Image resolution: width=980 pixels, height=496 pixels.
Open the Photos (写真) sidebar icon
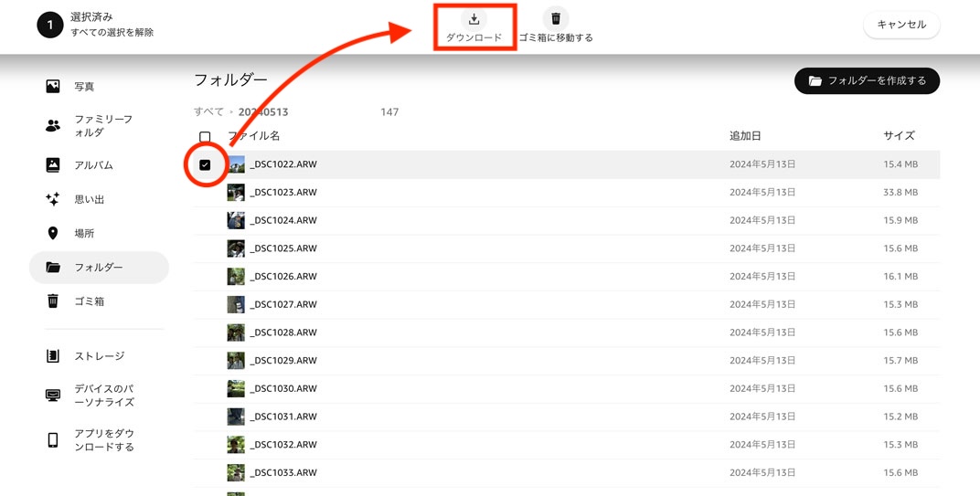pyautogui.click(x=53, y=86)
